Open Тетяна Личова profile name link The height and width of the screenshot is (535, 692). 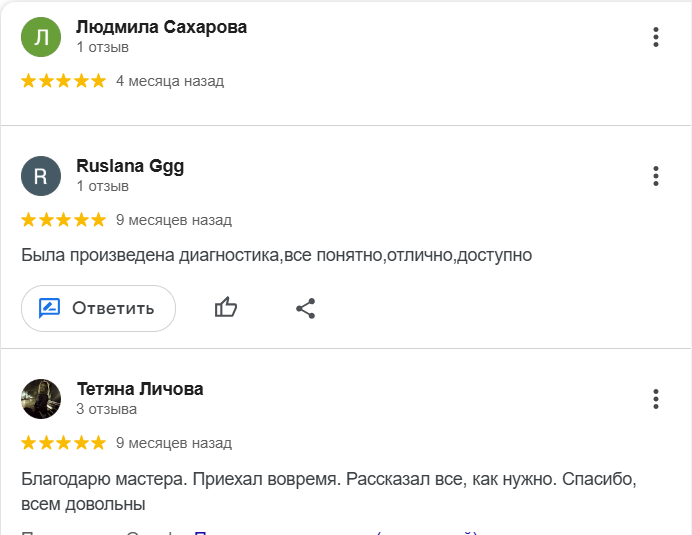140,389
